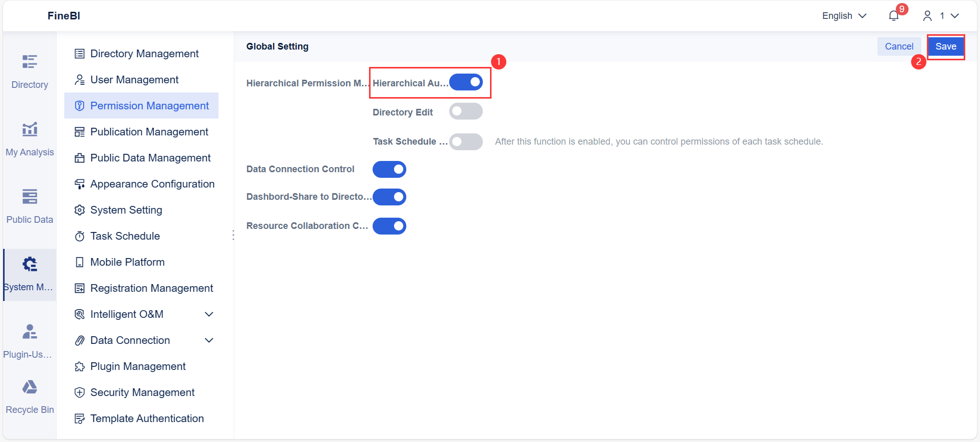Open Appearance Configuration

[x=152, y=183]
